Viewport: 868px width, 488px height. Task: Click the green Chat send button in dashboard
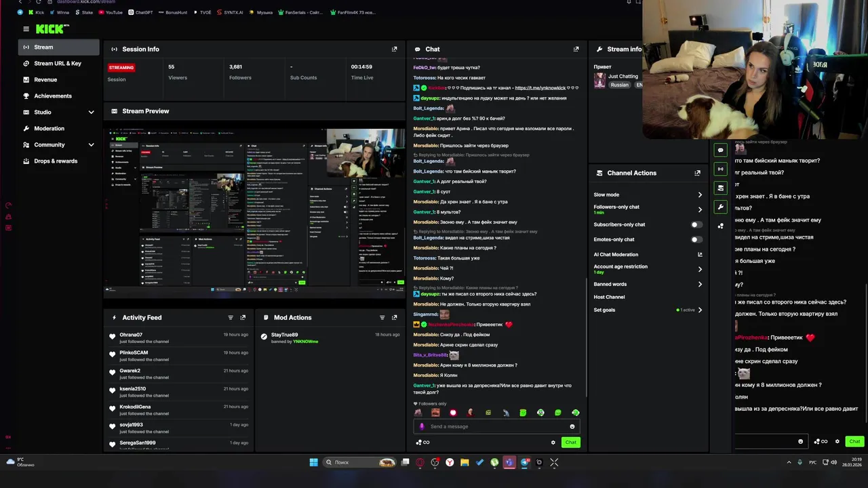[571, 442]
